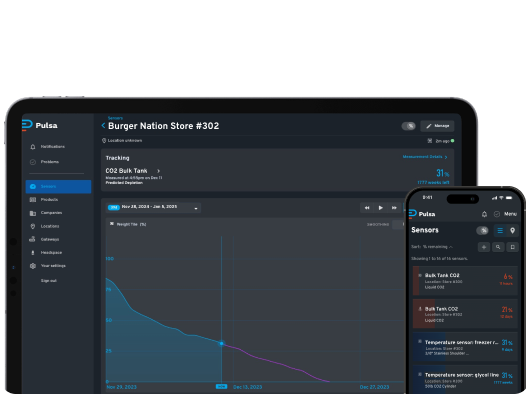
Task: Click the Weight Tile legend marker
Action: [112, 224]
